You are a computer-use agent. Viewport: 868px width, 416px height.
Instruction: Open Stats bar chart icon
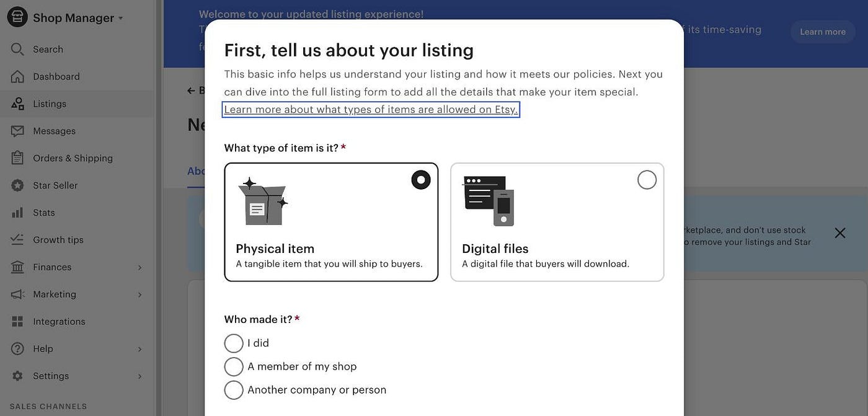17,213
